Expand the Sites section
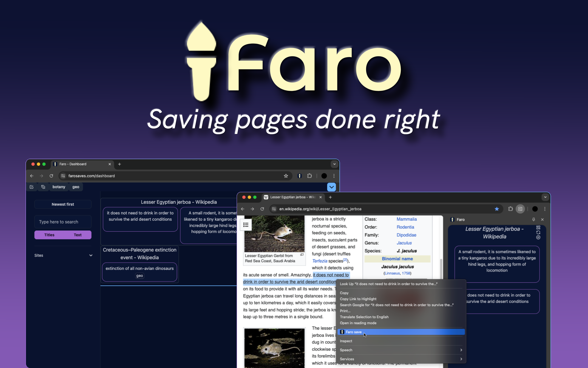 coord(63,255)
